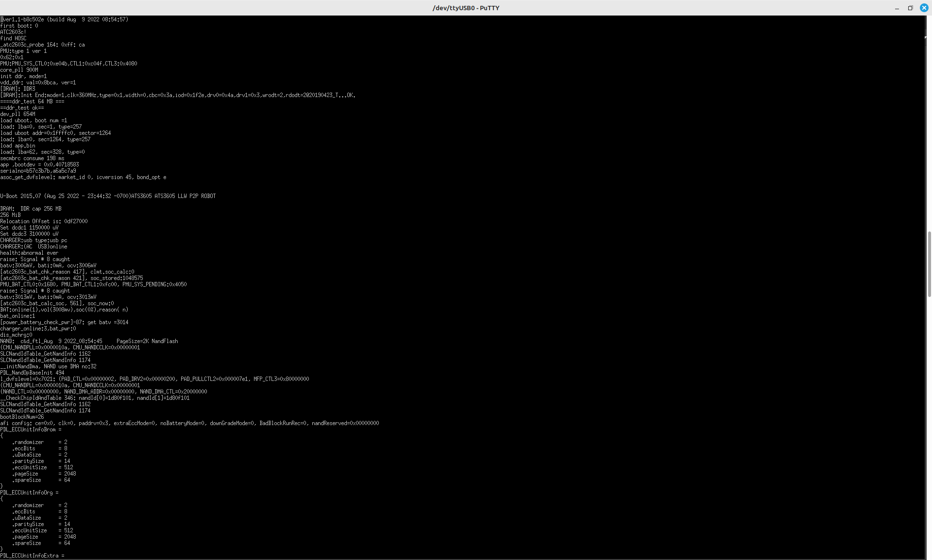Click the 'find HOSC' line
This screenshot has width=932, height=560.
click(x=13, y=38)
